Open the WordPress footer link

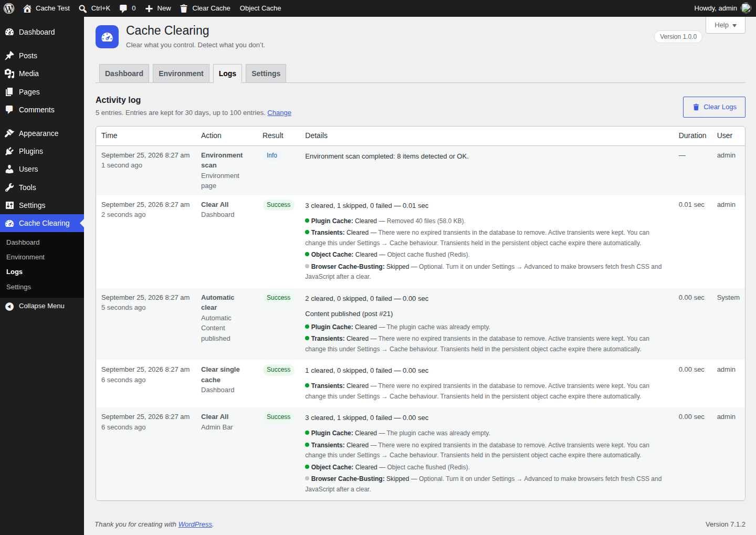[x=195, y=524]
